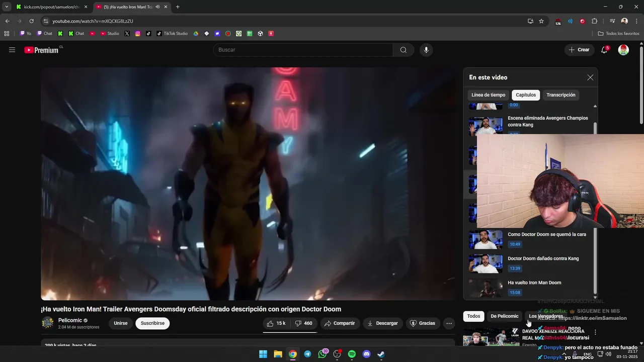The height and width of the screenshot is (362, 644).
Task: Close the 'En este video' panel
Action: (590, 77)
